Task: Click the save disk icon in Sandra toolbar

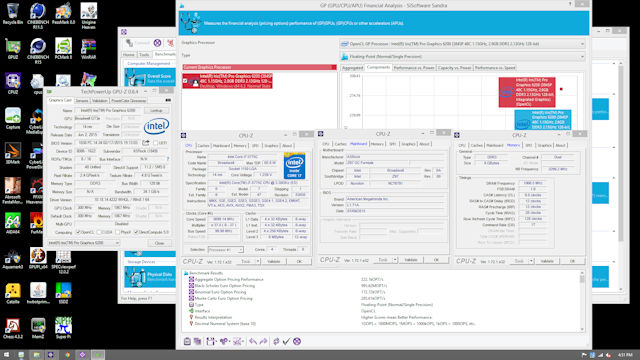Action: coord(211,341)
